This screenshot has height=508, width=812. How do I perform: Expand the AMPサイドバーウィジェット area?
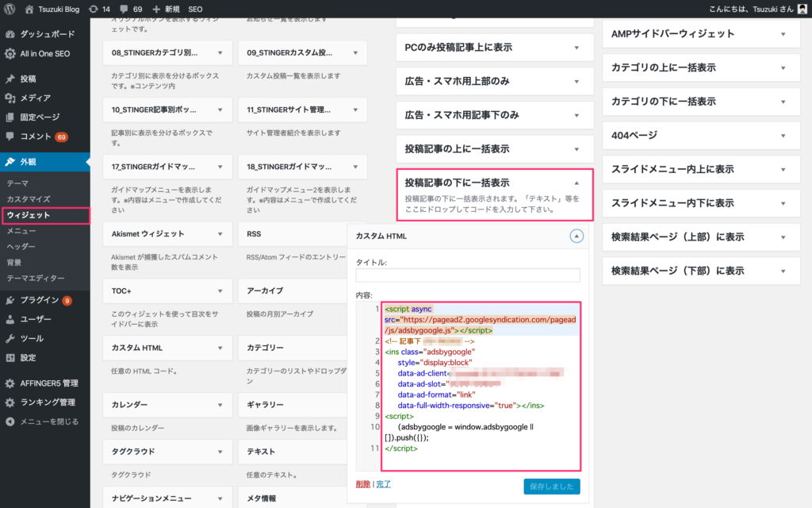pyautogui.click(x=783, y=34)
